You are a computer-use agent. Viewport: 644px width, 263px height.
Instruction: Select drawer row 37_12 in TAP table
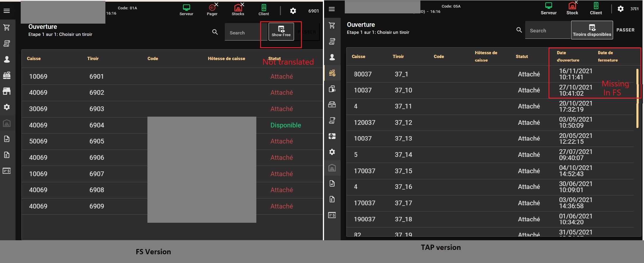click(490, 122)
